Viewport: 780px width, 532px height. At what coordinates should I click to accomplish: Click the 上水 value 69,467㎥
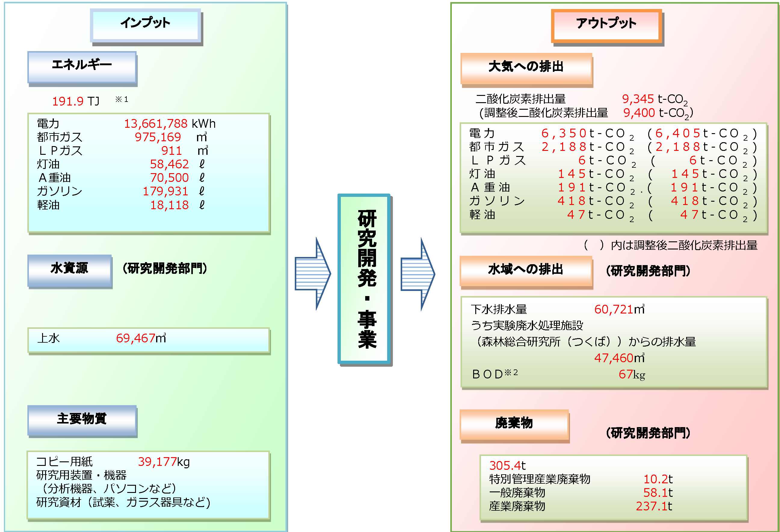click(x=141, y=338)
